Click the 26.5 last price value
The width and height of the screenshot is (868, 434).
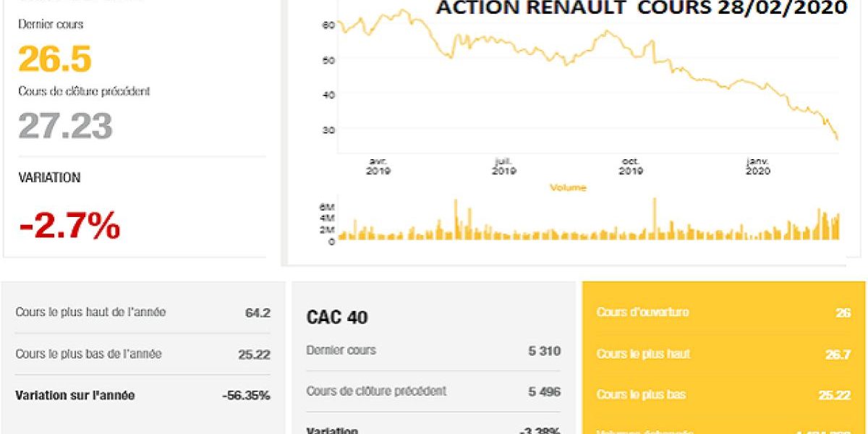coord(55,59)
